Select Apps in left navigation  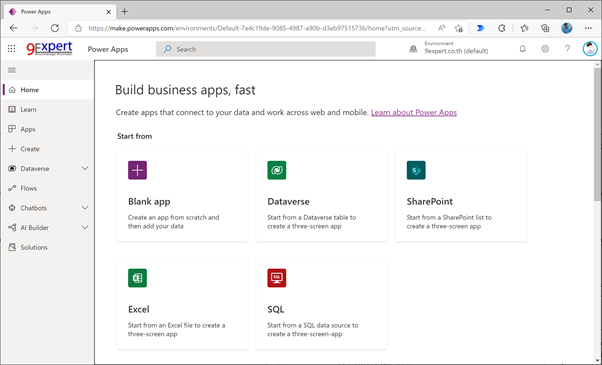pyautogui.click(x=48, y=129)
